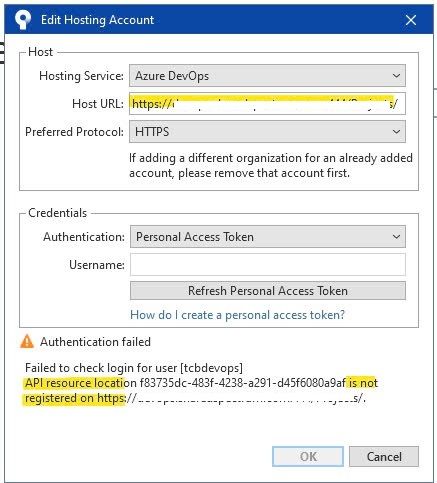Open the Preferred Protocol HTTPS dropdown
Viewport: 437px width, 483px height.
(x=267, y=132)
